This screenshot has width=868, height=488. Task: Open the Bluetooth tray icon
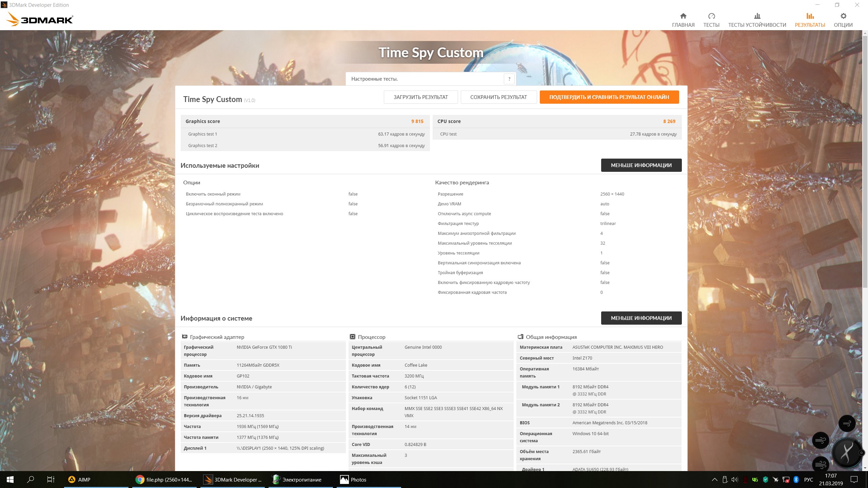796,480
